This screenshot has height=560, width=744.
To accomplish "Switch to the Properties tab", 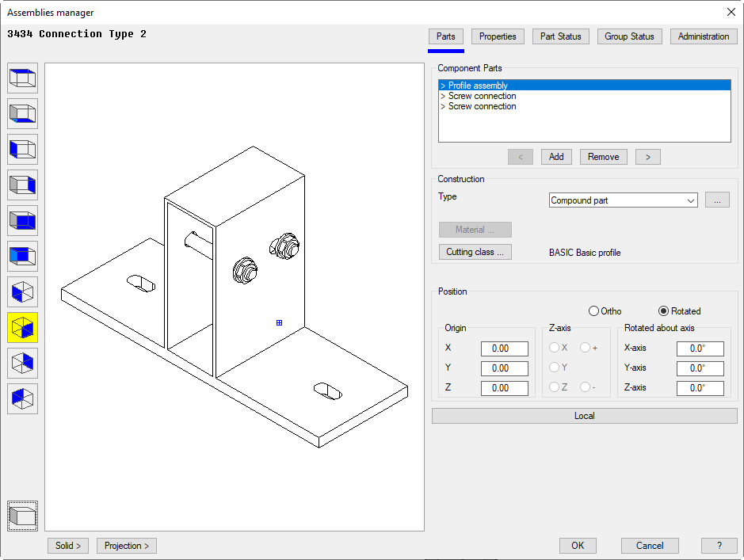I will point(498,36).
